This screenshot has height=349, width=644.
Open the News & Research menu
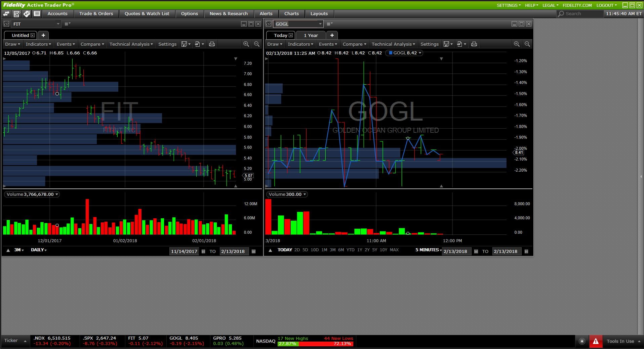[229, 14]
